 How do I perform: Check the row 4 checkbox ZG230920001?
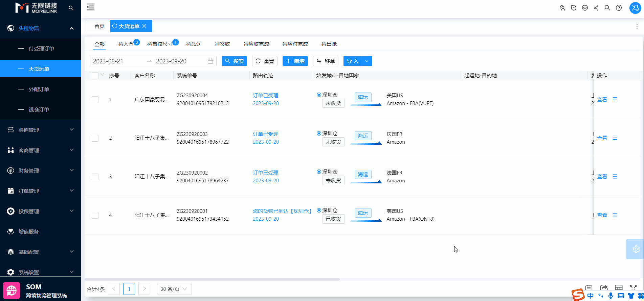(95, 215)
